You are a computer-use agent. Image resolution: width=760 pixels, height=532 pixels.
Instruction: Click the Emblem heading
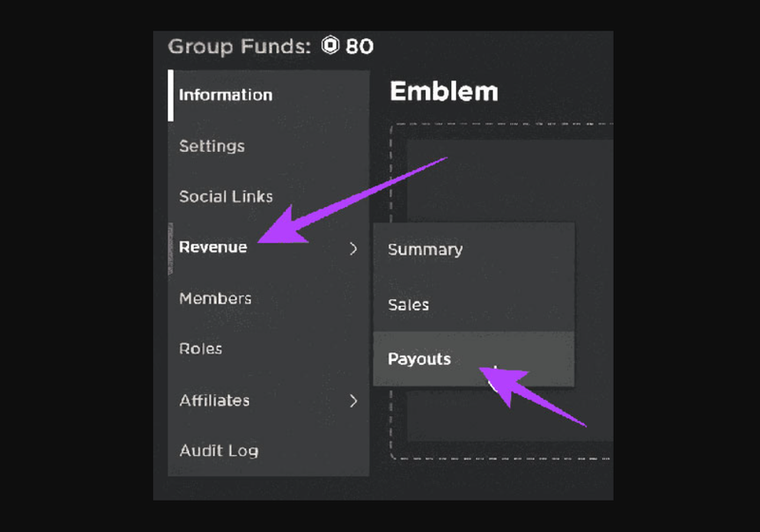(x=444, y=91)
